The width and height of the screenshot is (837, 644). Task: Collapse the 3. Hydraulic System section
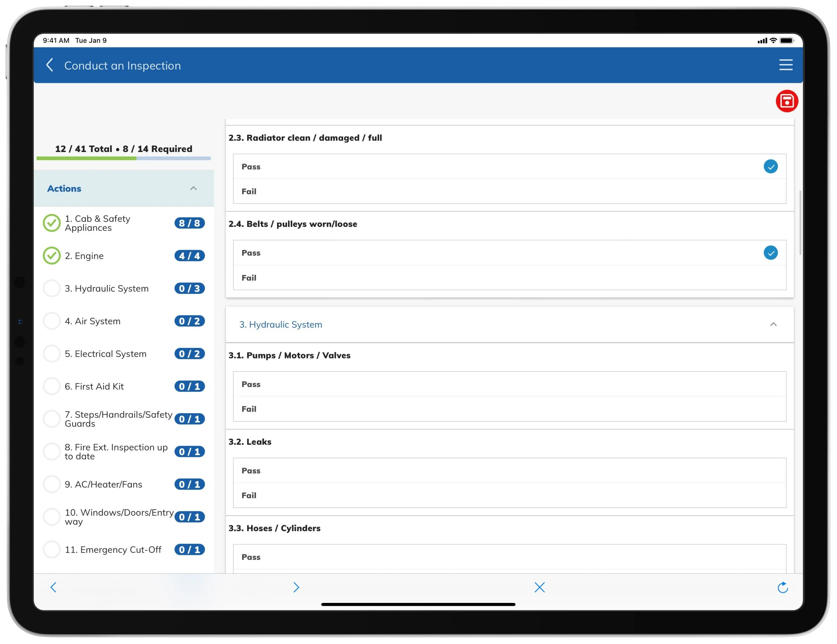click(773, 324)
